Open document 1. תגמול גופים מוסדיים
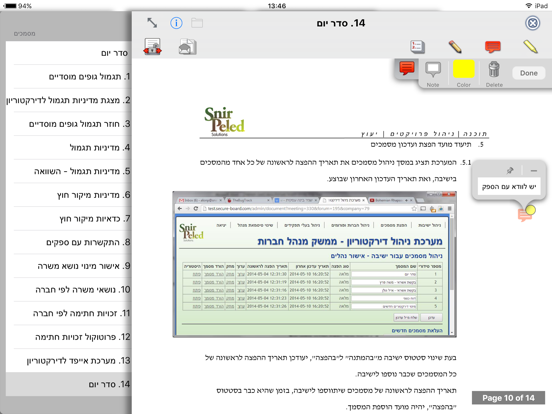 pos(68,77)
